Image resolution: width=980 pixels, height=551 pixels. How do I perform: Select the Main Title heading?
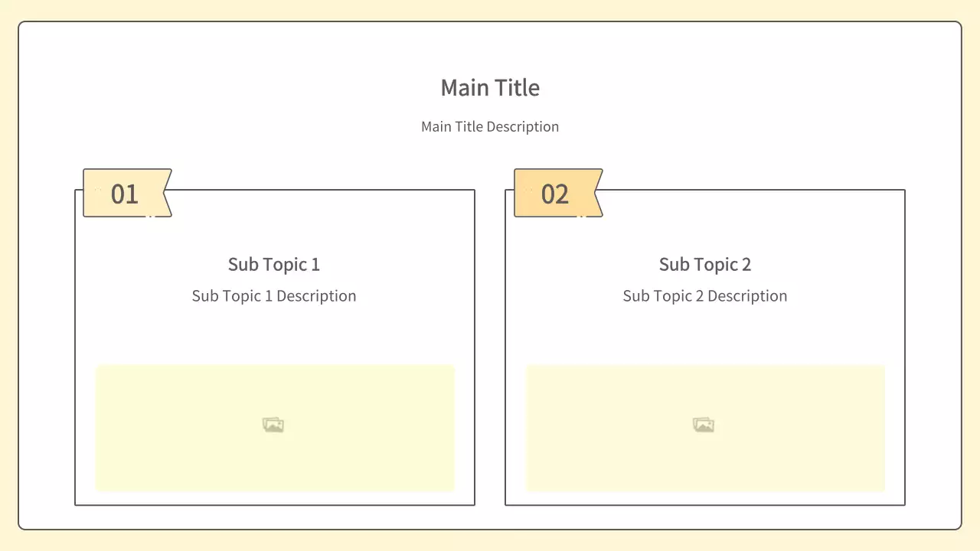(490, 88)
